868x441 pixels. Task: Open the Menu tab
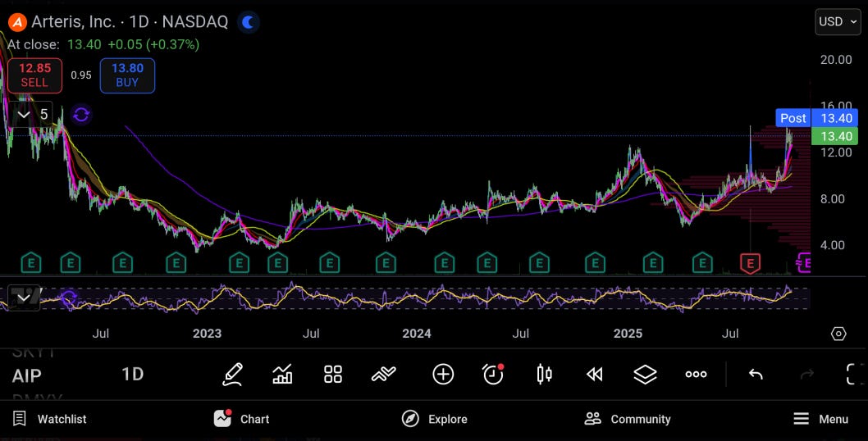click(820, 419)
